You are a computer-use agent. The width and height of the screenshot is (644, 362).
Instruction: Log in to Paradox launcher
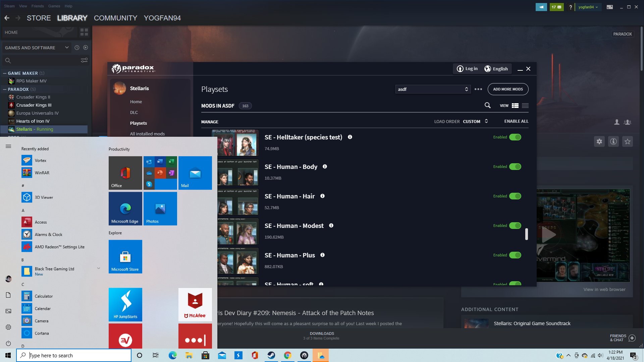click(467, 69)
